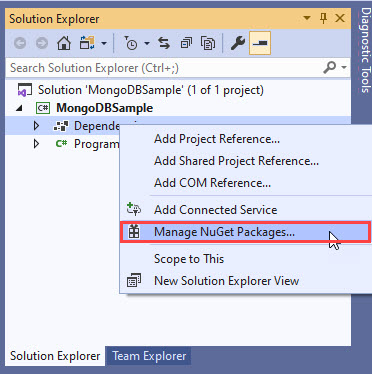Expand the Program file node

36,144
